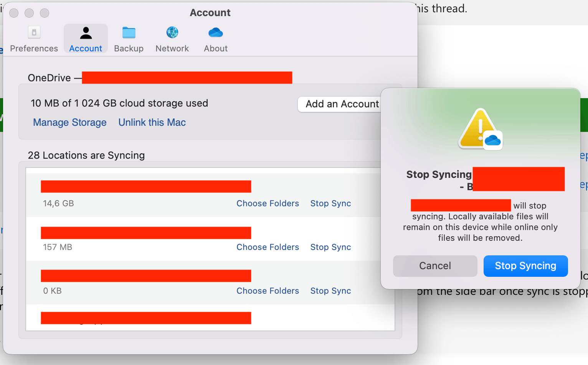Switch to the Backup tab label

pos(129,49)
